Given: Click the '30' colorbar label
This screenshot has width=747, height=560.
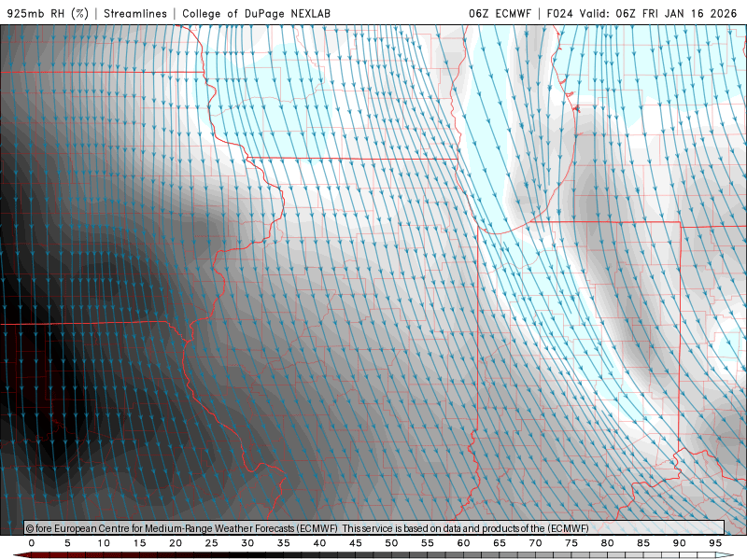Looking at the screenshot, I should (247, 543).
